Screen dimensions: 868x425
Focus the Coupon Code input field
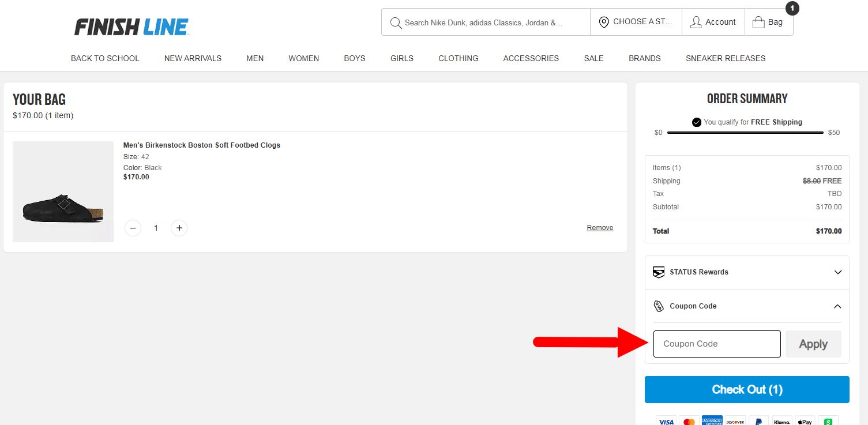pos(717,344)
